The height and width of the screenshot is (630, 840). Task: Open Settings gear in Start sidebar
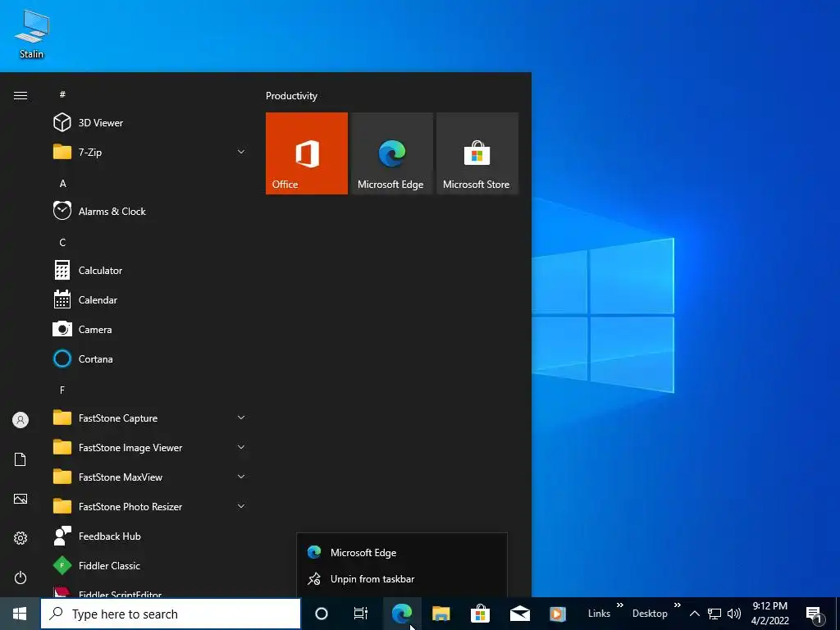coord(21,538)
